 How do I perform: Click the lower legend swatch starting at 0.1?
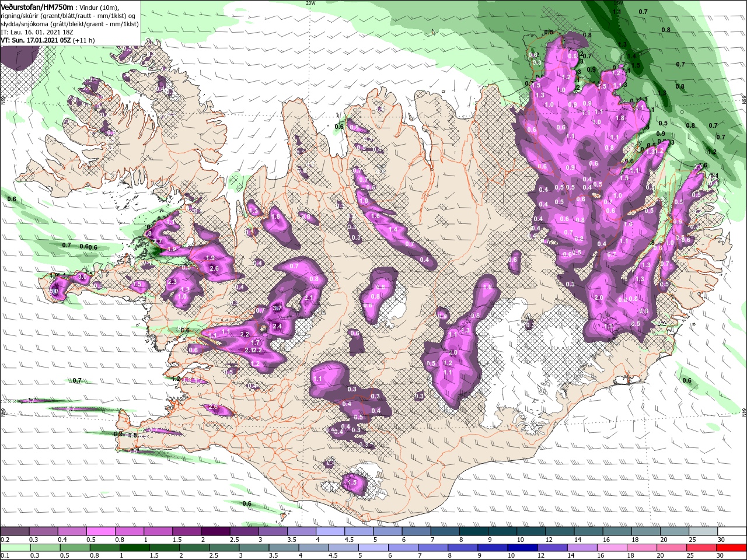15,547
